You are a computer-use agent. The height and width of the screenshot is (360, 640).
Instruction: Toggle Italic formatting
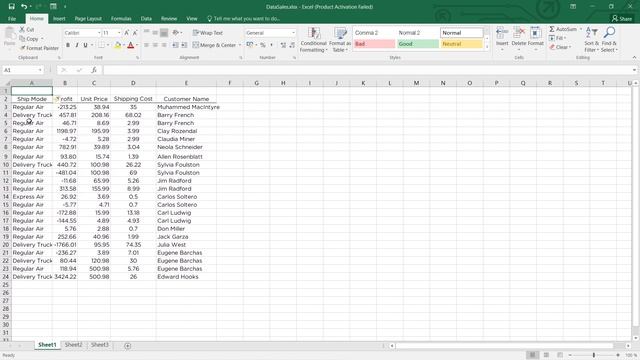(76, 45)
